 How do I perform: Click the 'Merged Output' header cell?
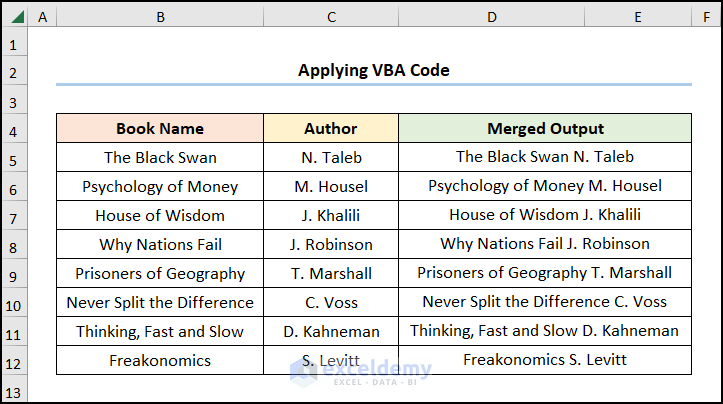click(545, 129)
